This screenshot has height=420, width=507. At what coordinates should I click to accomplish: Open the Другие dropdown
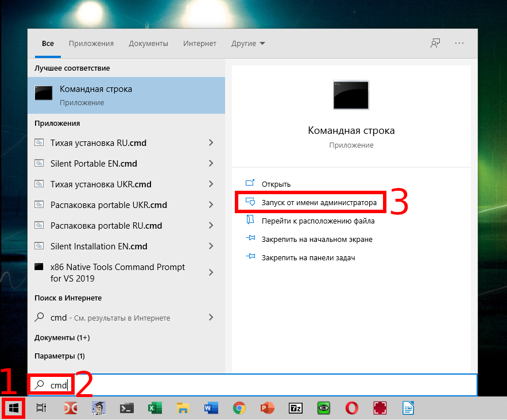248,43
